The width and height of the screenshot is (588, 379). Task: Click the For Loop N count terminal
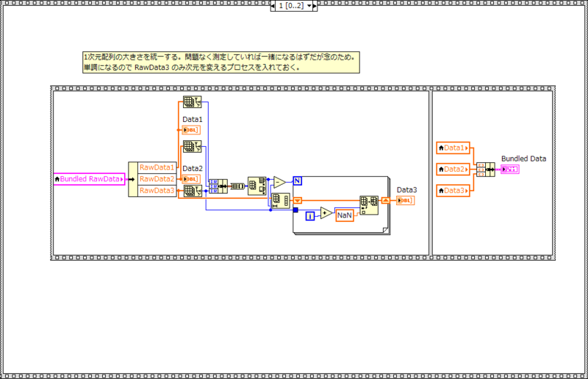point(298,181)
